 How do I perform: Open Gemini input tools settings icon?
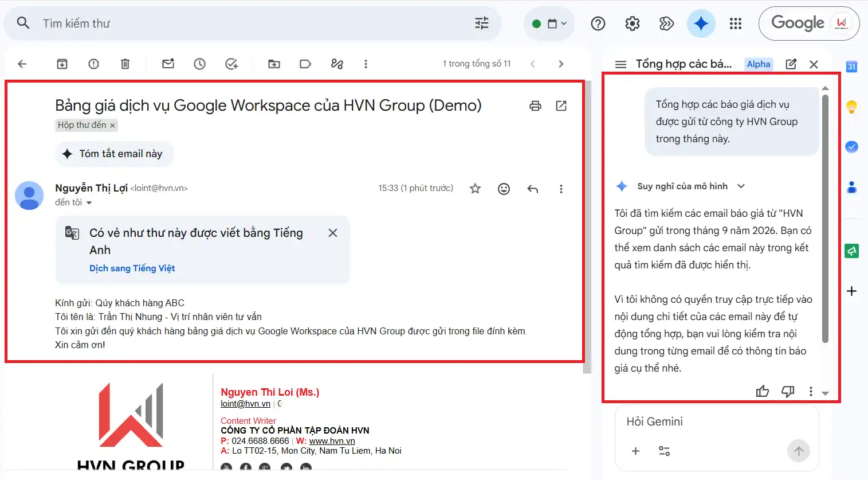(x=664, y=451)
